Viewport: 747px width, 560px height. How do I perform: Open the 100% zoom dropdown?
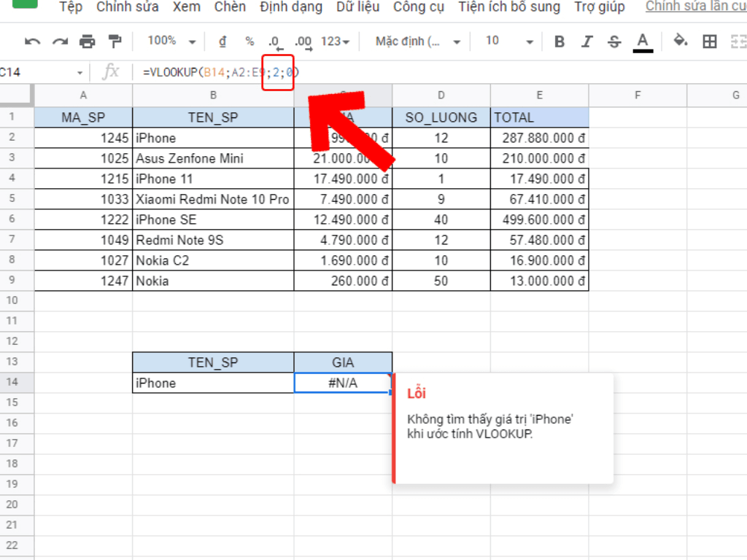171,42
